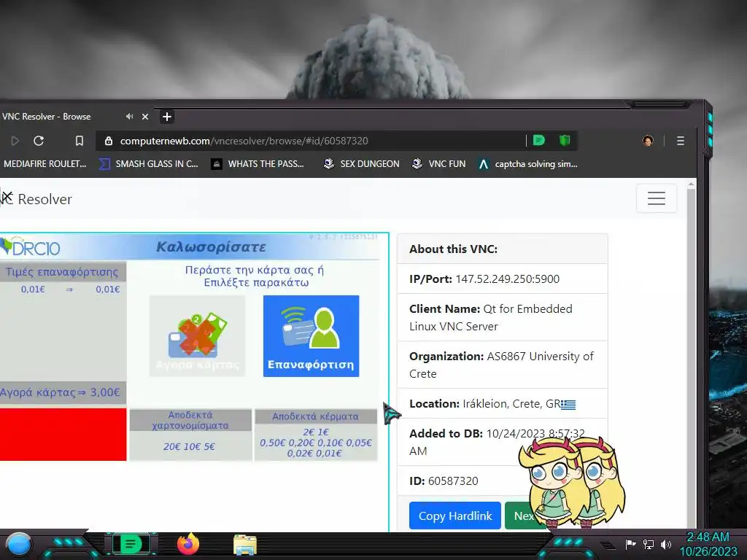
Task: Reload the current page
Action: 39,141
